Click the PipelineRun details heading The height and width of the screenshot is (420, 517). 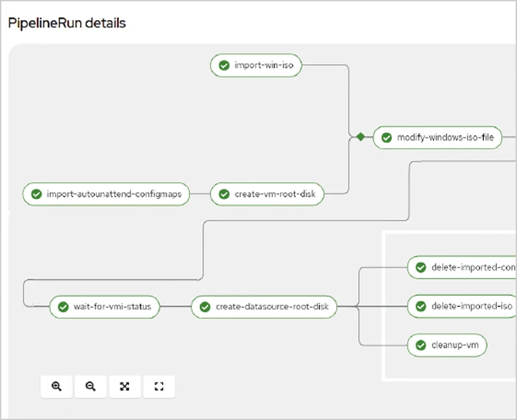coord(67,23)
